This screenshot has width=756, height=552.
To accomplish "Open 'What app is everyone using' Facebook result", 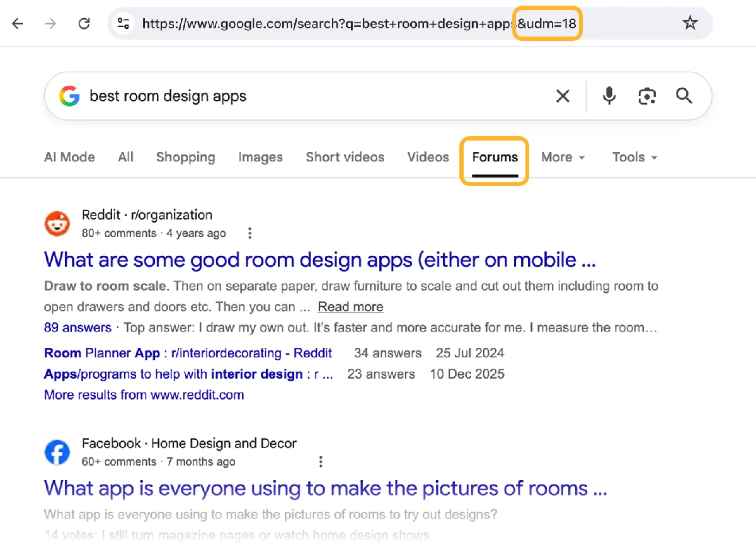I will click(326, 488).
